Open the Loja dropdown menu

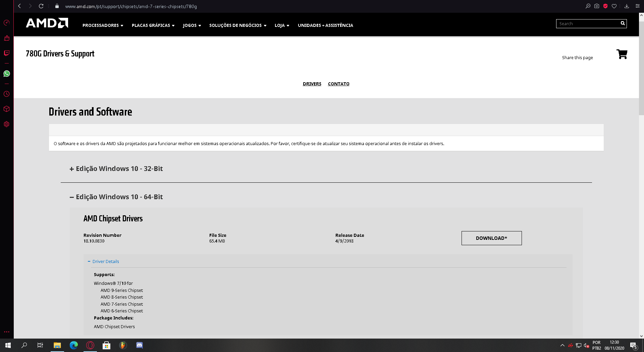click(282, 25)
